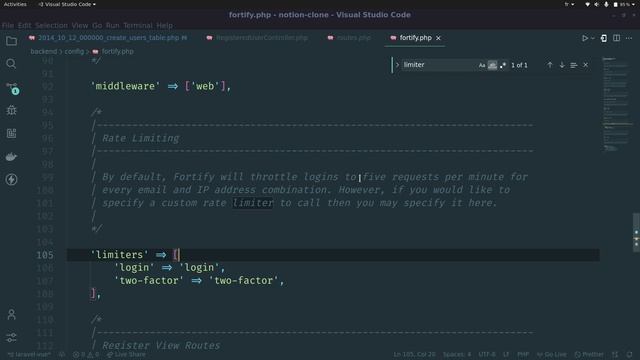Open the Terminal menu
Image resolution: width=640 pixels, height=360 pixels.
coord(138,25)
